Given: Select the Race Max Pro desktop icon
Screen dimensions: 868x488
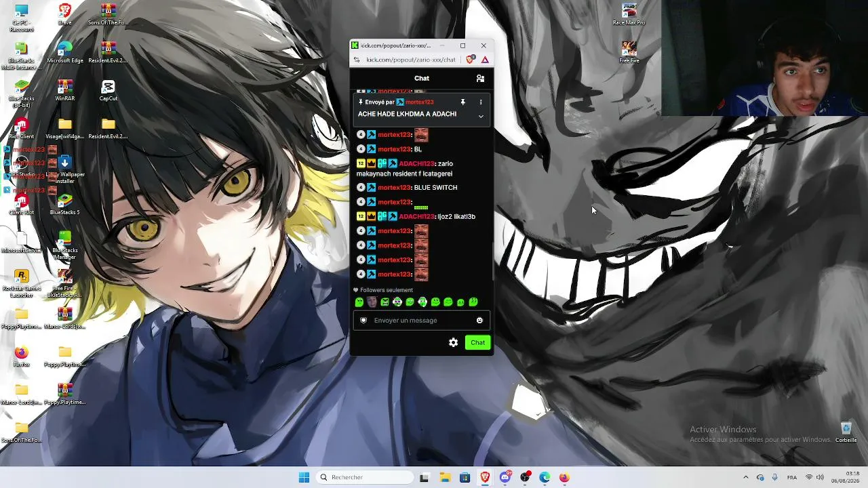Looking at the screenshot, I should click(x=629, y=14).
